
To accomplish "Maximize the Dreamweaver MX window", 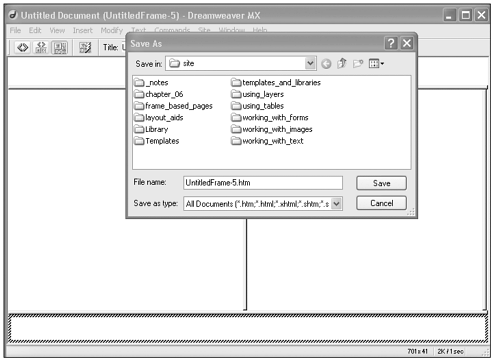I will (x=465, y=15).
